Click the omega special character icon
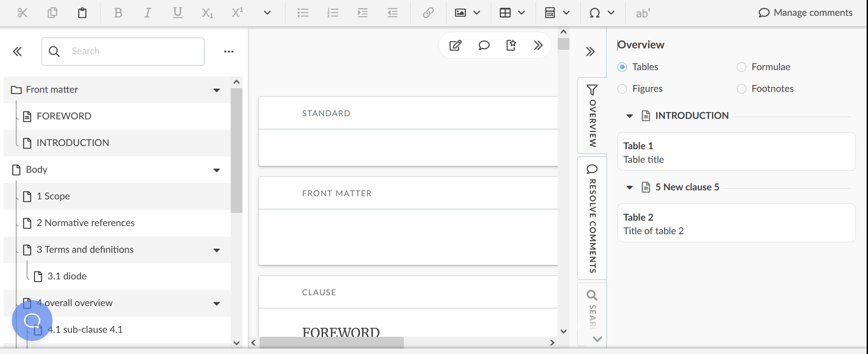The width and height of the screenshot is (868, 354). tap(595, 13)
